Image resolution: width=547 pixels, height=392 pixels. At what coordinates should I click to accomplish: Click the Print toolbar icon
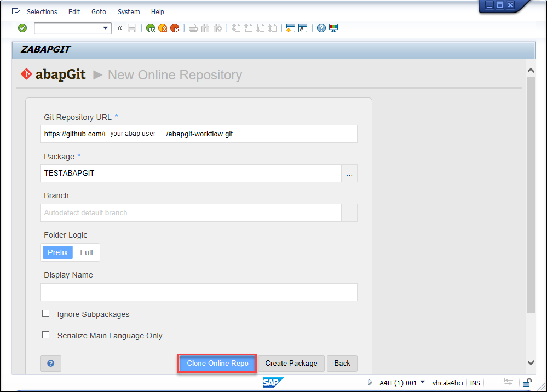193,28
